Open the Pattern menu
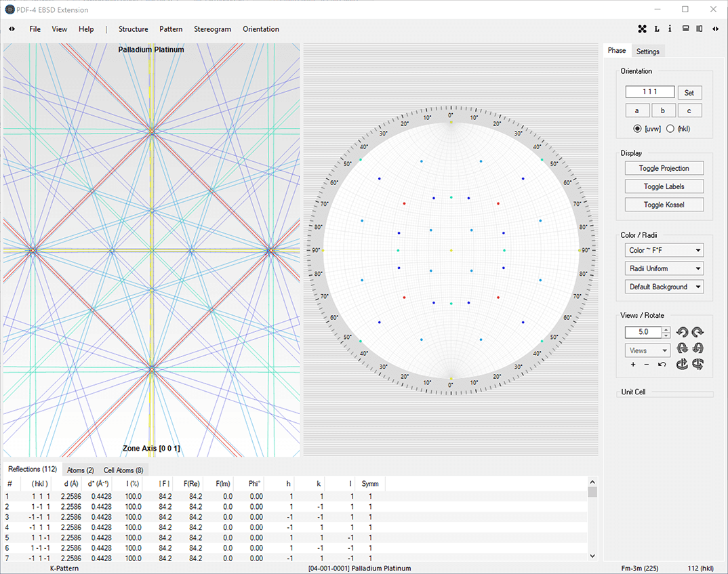This screenshot has height=574, width=728. [x=171, y=28]
